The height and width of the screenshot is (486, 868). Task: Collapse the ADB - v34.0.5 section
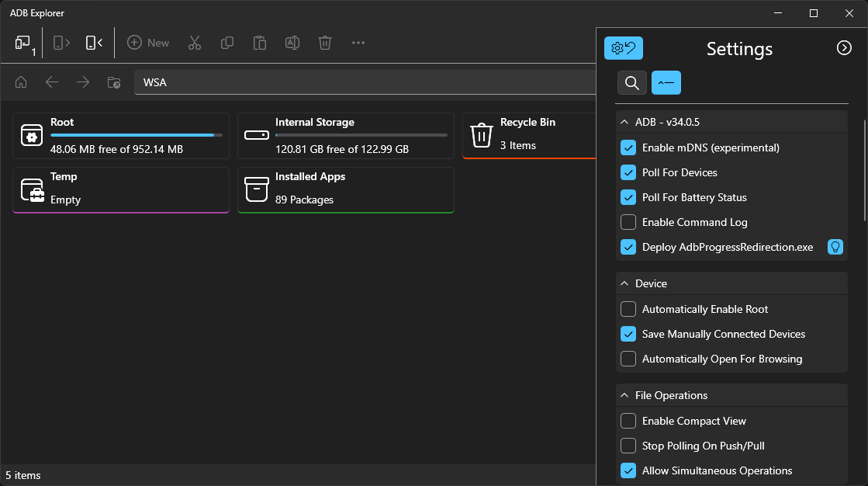point(624,122)
